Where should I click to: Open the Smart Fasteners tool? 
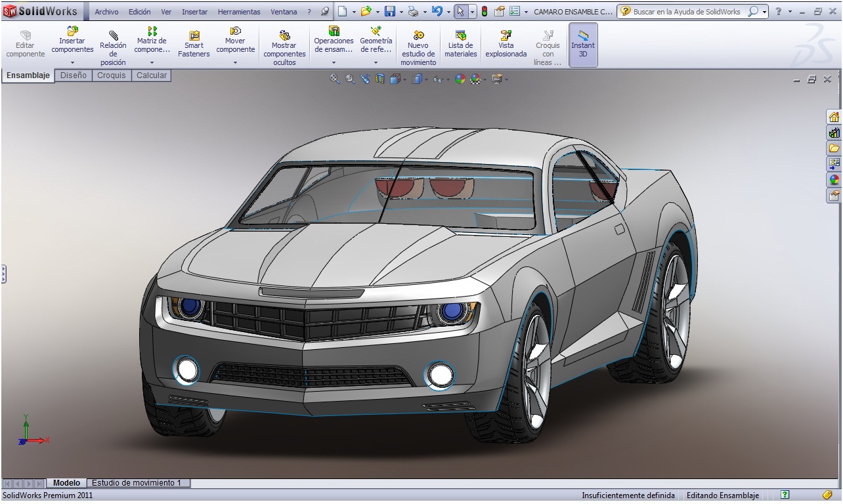[194, 43]
